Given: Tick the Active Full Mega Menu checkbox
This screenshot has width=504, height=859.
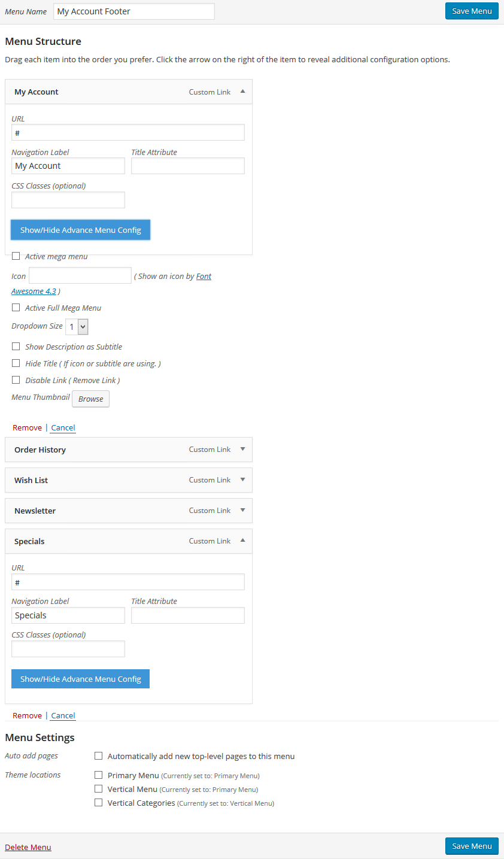Looking at the screenshot, I should coord(16,308).
